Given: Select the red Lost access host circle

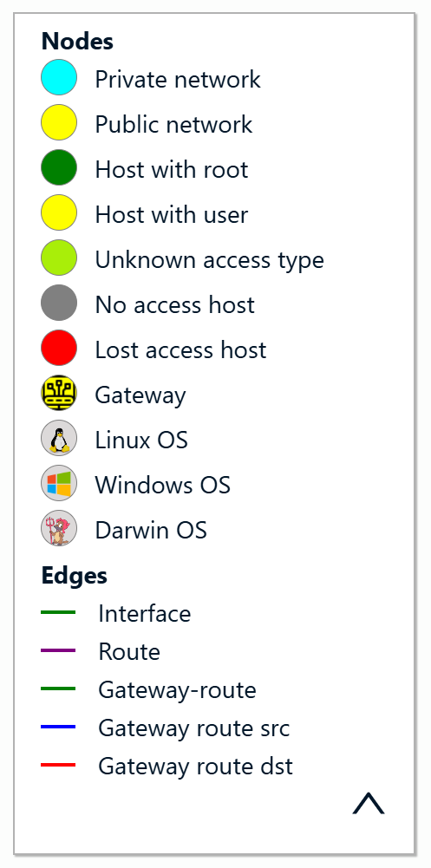Looking at the screenshot, I should click(59, 348).
